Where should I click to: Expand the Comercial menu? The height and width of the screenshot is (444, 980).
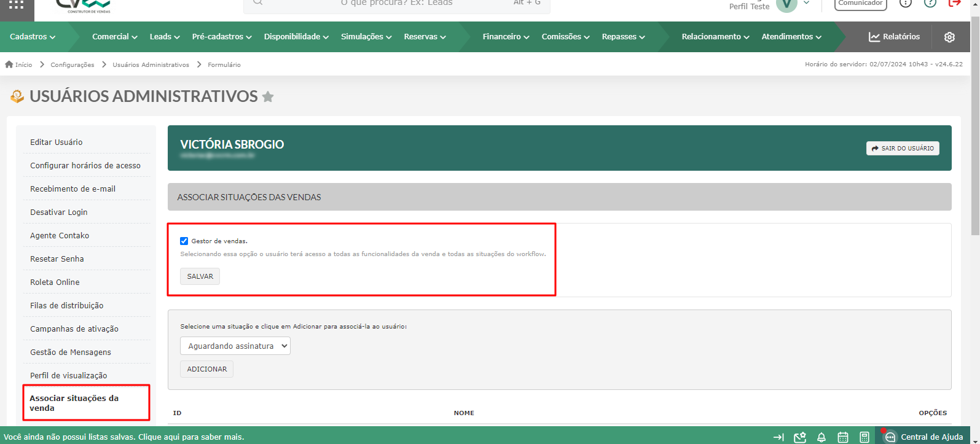click(x=115, y=37)
